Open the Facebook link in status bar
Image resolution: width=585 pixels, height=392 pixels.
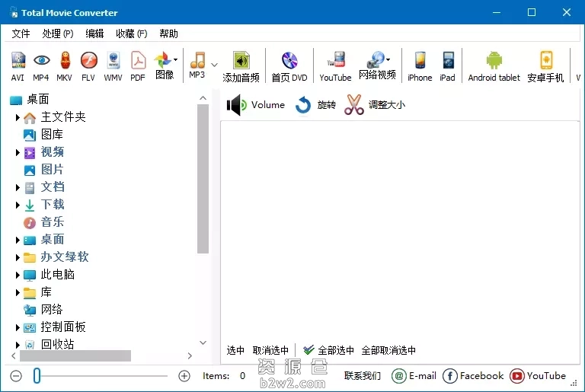pyautogui.click(x=473, y=376)
